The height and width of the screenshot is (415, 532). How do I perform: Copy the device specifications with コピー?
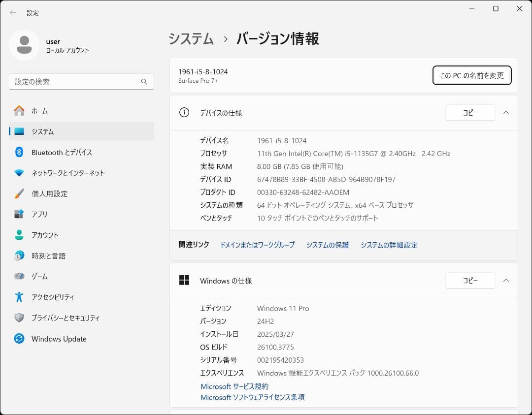click(x=470, y=113)
